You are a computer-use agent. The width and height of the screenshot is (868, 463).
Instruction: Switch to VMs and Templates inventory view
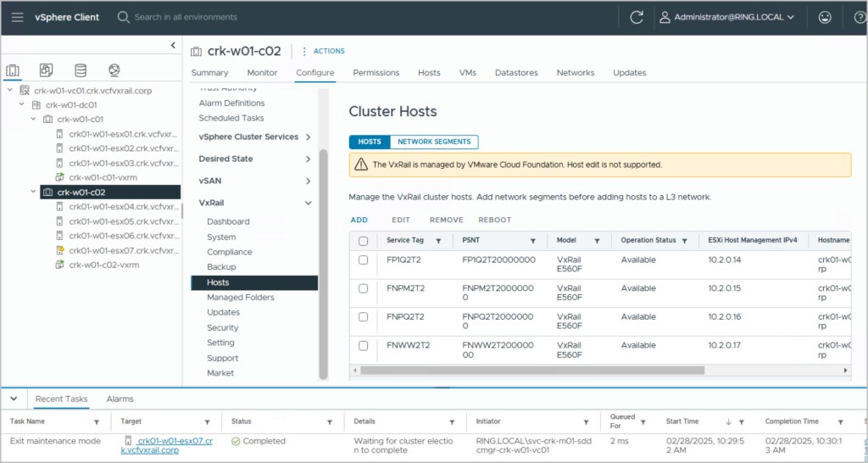pyautogui.click(x=47, y=70)
